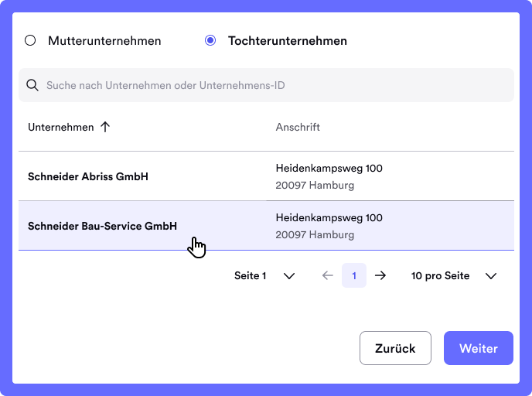Click the ascending sort arrow icon
This screenshot has height=396, width=532.
tap(105, 127)
